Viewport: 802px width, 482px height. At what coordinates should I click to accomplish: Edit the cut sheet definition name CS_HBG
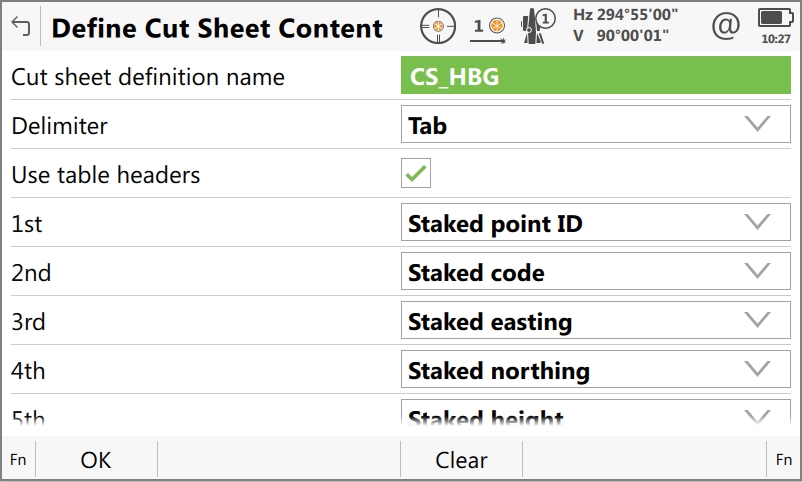[x=595, y=77]
